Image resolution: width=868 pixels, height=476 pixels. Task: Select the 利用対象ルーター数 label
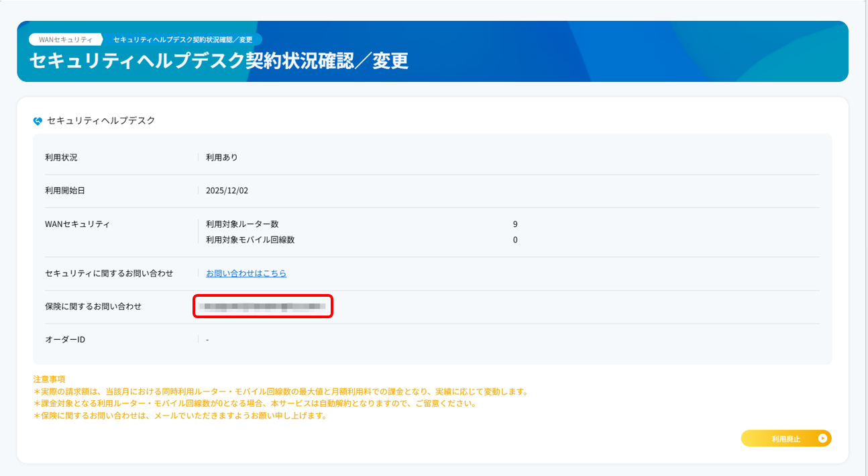pyautogui.click(x=242, y=224)
